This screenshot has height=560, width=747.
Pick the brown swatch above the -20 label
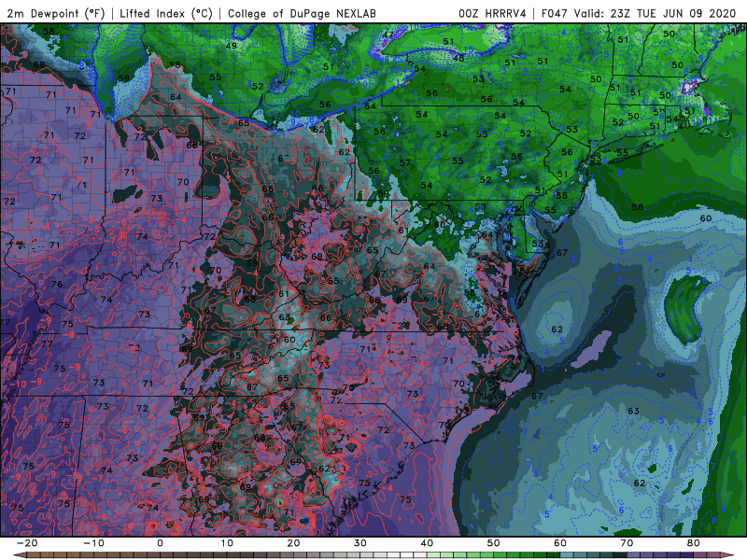[x=32, y=555]
